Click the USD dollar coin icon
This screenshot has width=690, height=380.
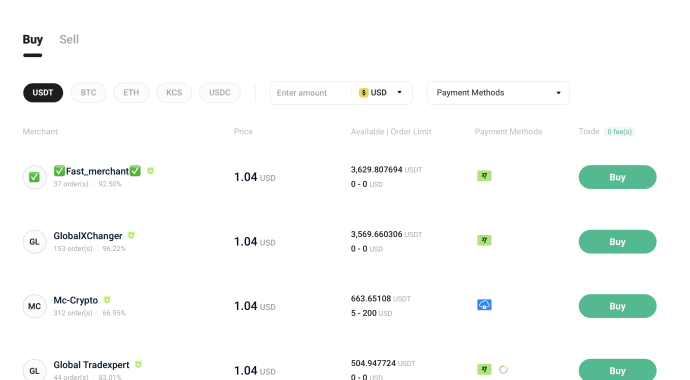tap(363, 93)
